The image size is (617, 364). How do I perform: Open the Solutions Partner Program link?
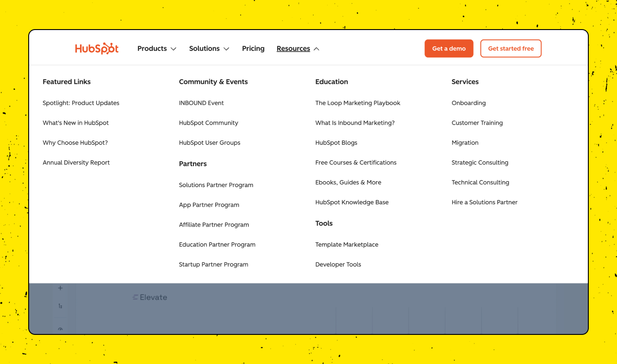216,185
